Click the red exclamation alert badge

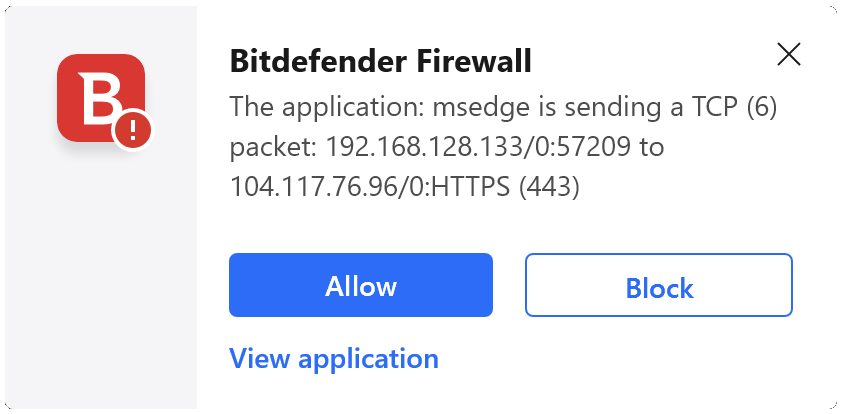[x=132, y=130]
